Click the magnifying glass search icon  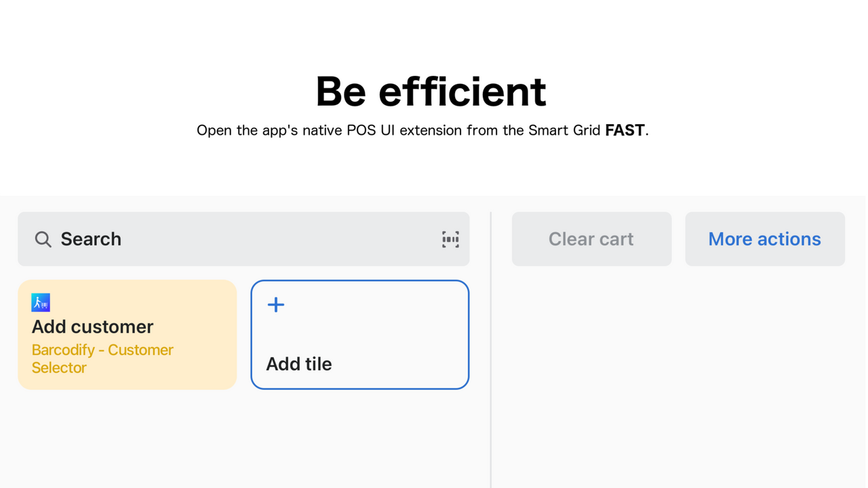point(43,239)
